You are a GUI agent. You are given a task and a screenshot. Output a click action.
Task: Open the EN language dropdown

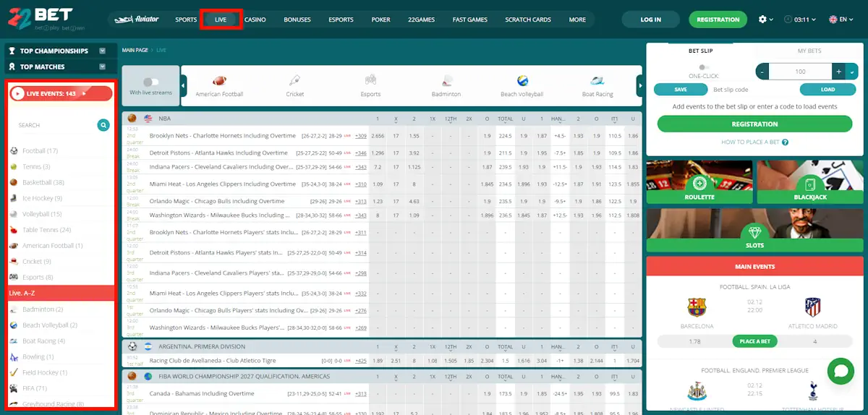[842, 20]
